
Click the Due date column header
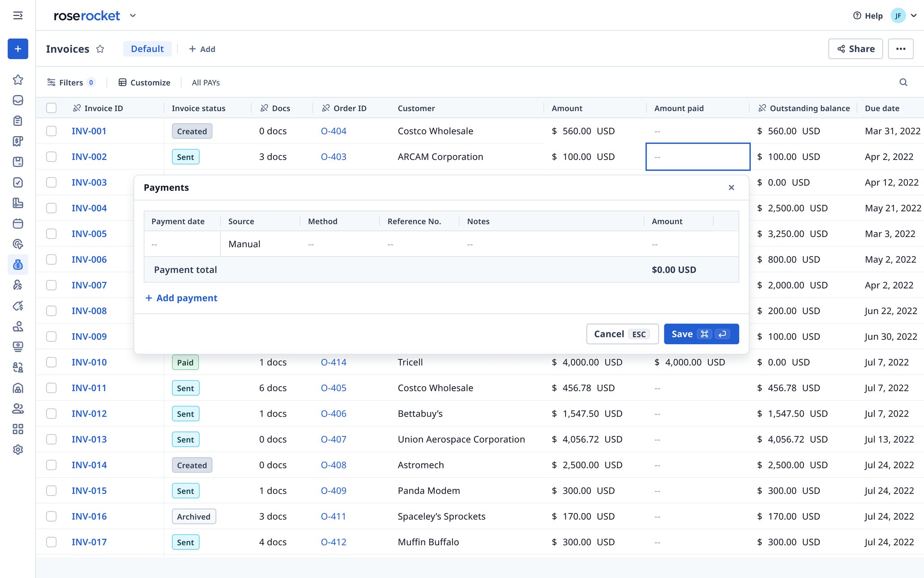point(882,108)
